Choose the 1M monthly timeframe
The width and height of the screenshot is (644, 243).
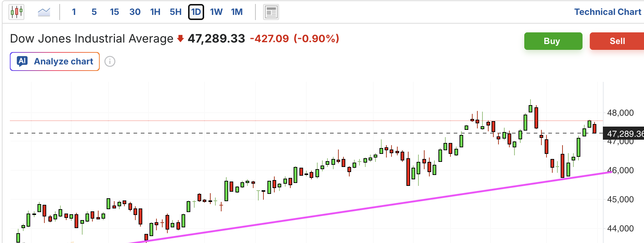point(237,12)
